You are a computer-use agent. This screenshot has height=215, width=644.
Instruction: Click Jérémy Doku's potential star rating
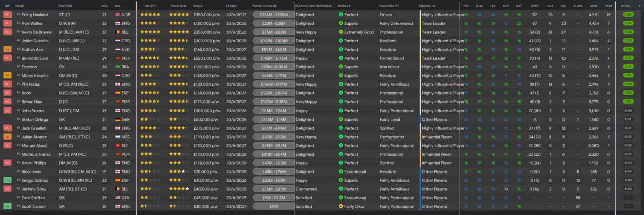(x=179, y=189)
